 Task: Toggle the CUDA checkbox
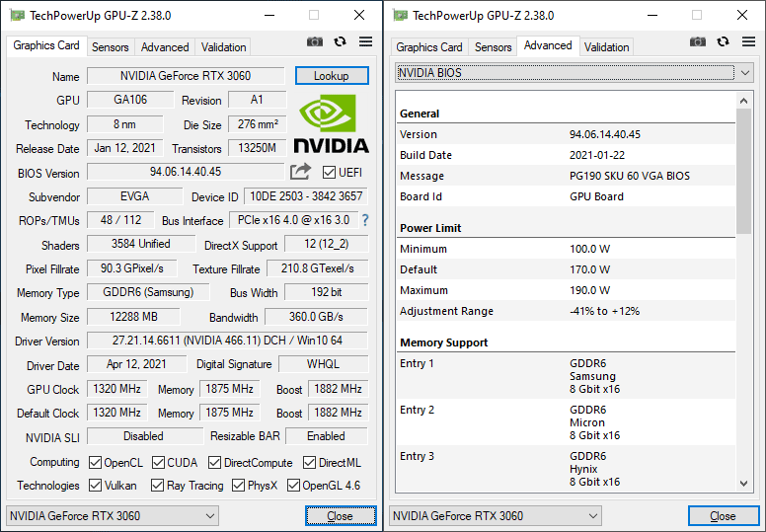point(158,462)
